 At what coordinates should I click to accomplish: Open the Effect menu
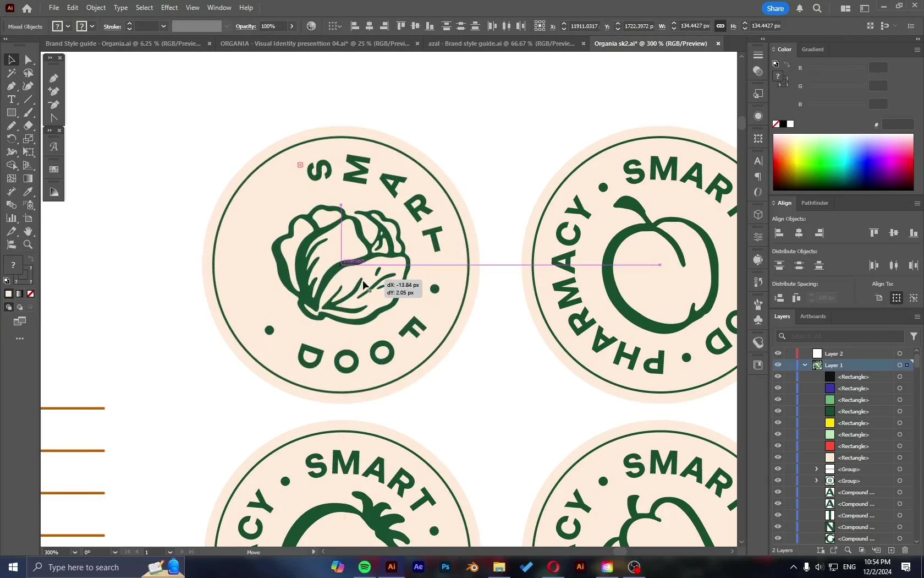coord(169,8)
